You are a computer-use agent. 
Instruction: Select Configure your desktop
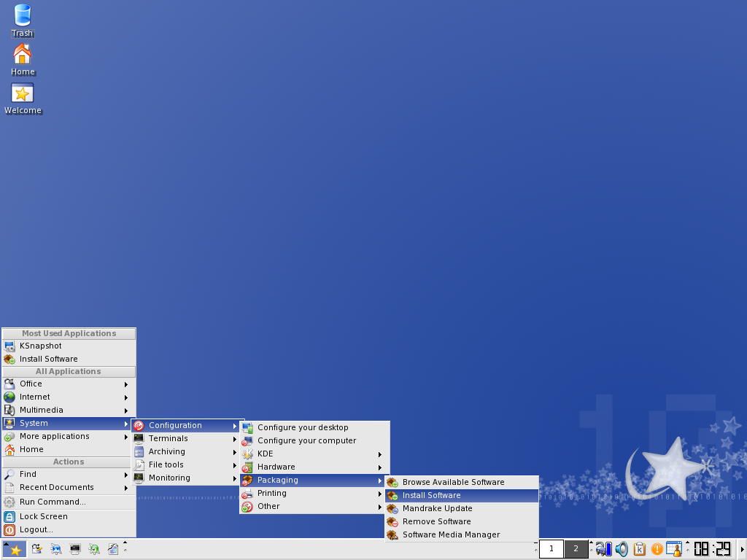tap(315, 427)
